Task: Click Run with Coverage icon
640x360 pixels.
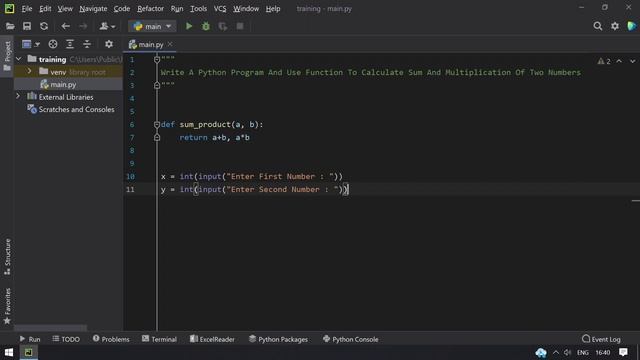Action: pyautogui.click(x=222, y=26)
